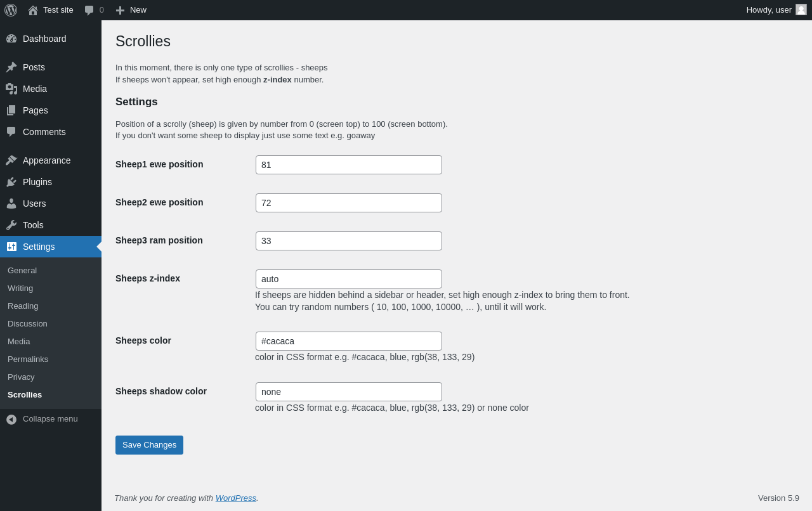Click into the Sheep1 ewe position field
This screenshot has height=511, width=812.
coord(349,165)
